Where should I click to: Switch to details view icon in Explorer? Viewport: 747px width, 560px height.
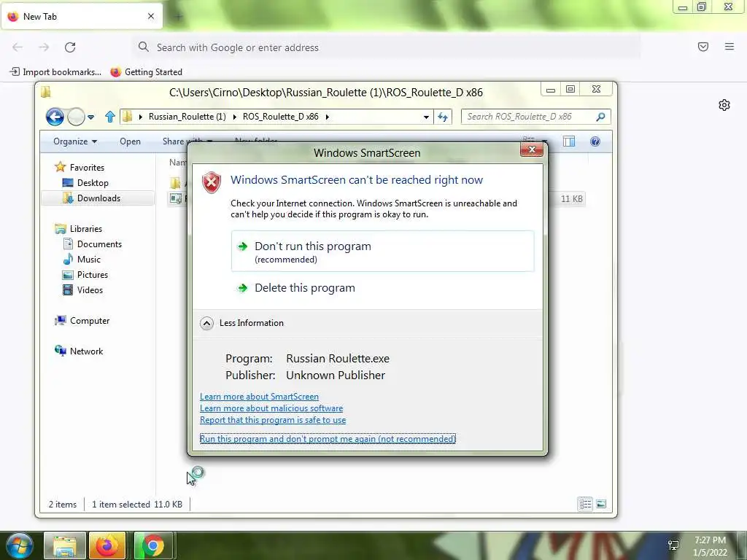pyautogui.click(x=586, y=504)
